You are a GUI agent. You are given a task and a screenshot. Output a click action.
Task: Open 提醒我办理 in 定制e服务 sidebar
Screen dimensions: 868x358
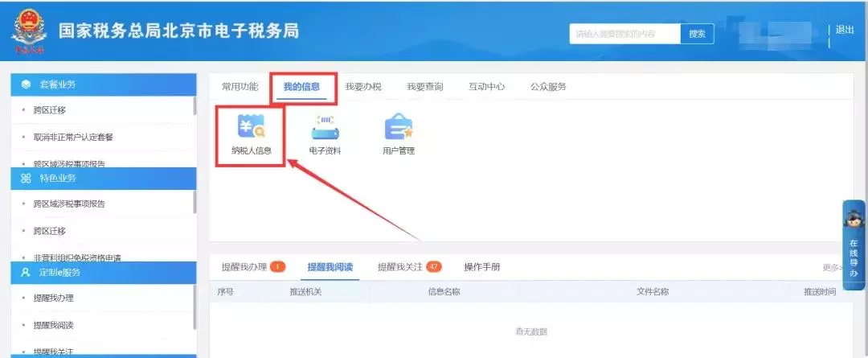53,298
